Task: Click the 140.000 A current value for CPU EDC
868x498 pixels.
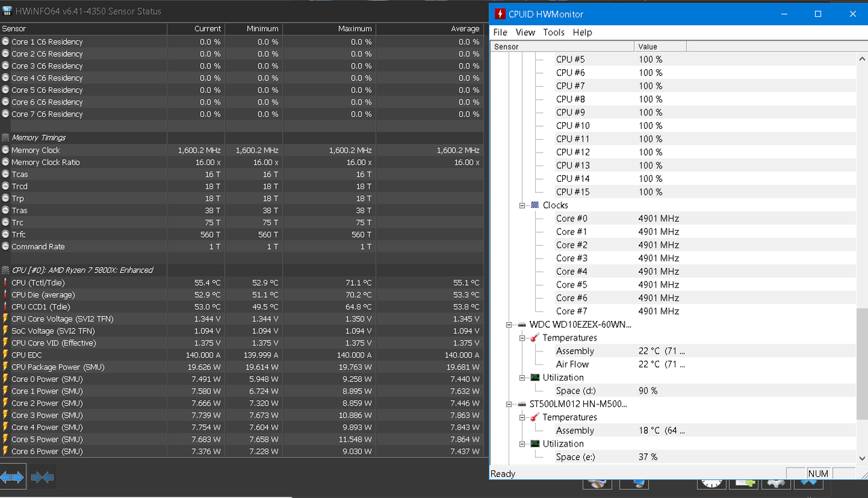Action: pyautogui.click(x=203, y=355)
